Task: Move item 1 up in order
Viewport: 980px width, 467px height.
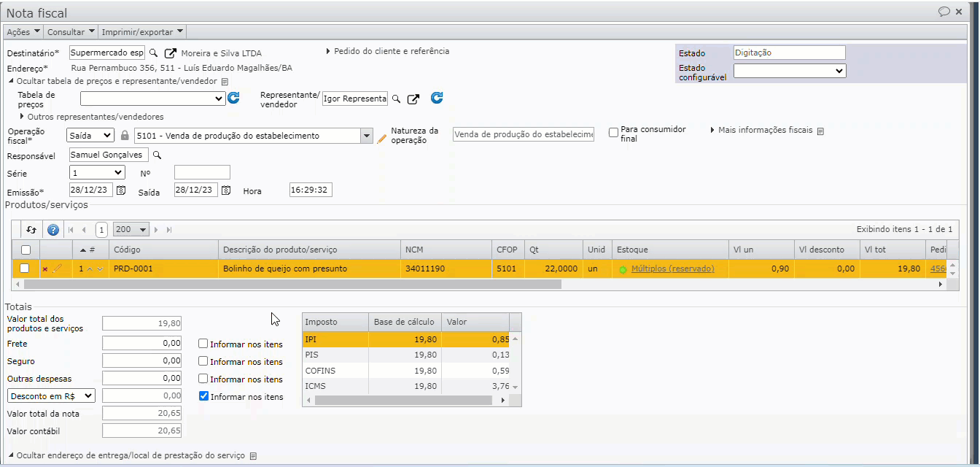Action: click(x=90, y=269)
